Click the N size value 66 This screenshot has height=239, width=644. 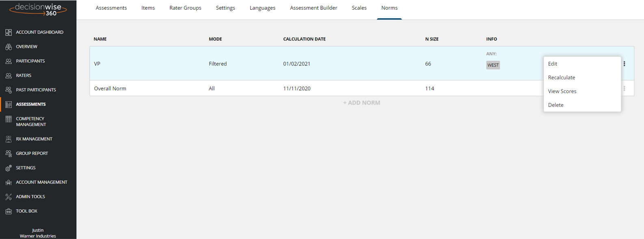pos(428,64)
